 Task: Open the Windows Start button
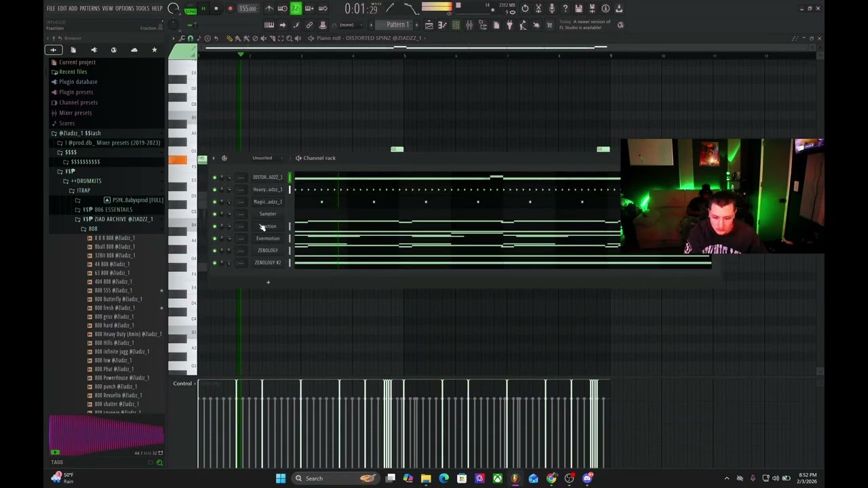[280, 479]
